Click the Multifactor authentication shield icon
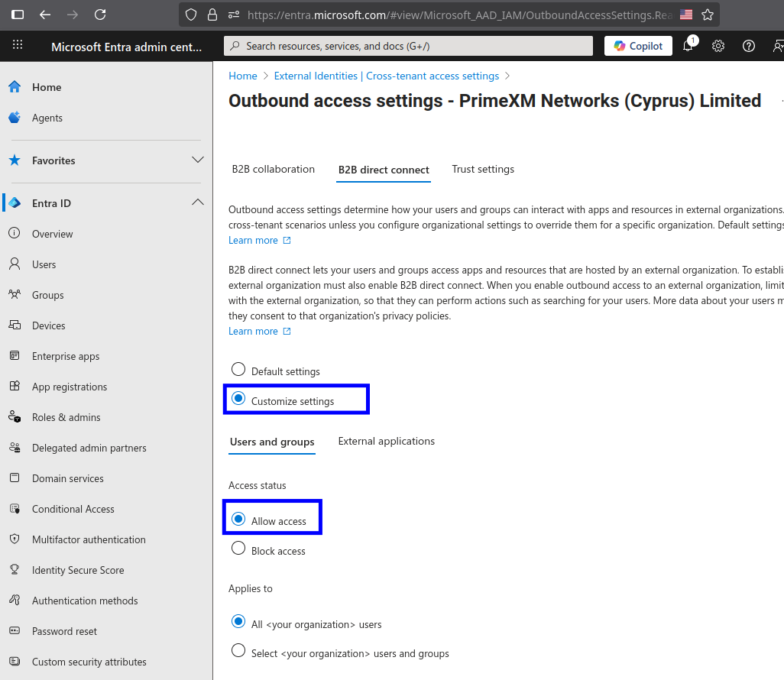The height and width of the screenshot is (680, 784). (x=15, y=539)
